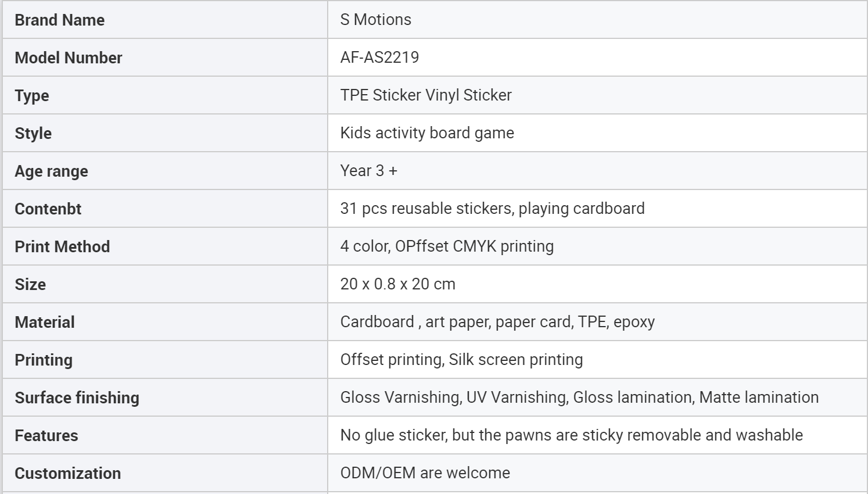Select the Cardboard, art paper materials value
The image size is (868, 494).
pos(497,321)
